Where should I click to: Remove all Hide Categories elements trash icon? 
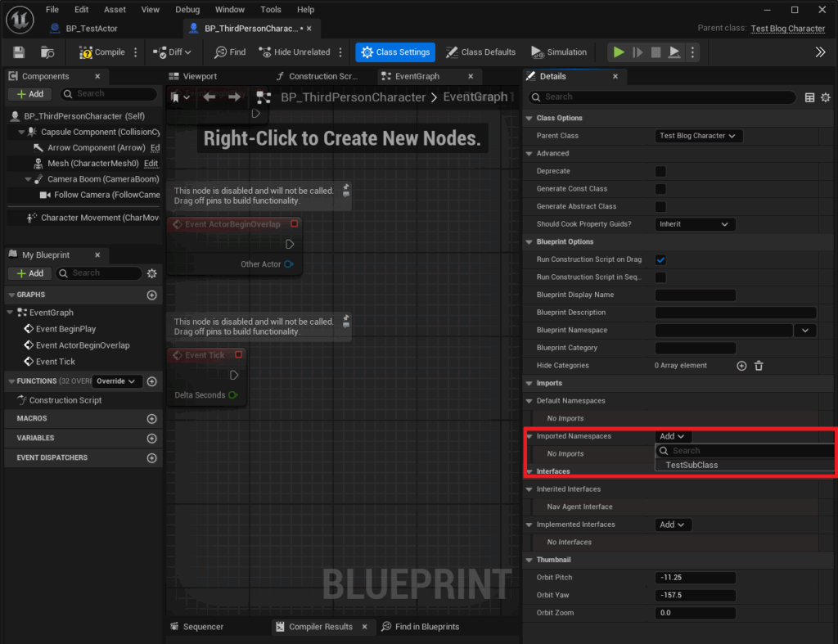coord(759,366)
